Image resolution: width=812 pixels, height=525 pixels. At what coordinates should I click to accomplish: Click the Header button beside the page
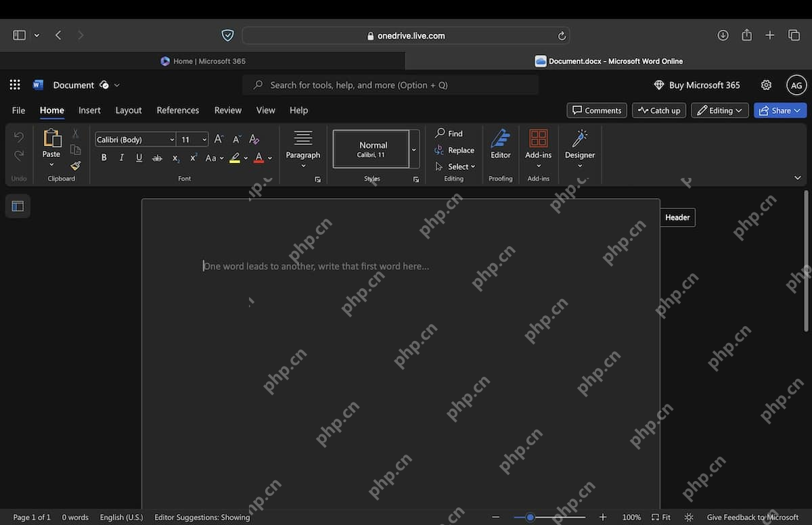677,217
